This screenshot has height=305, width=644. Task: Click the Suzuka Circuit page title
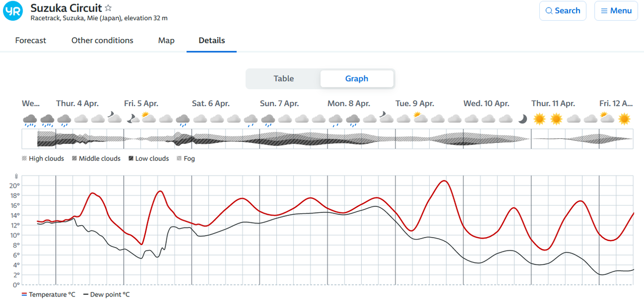coord(66,8)
